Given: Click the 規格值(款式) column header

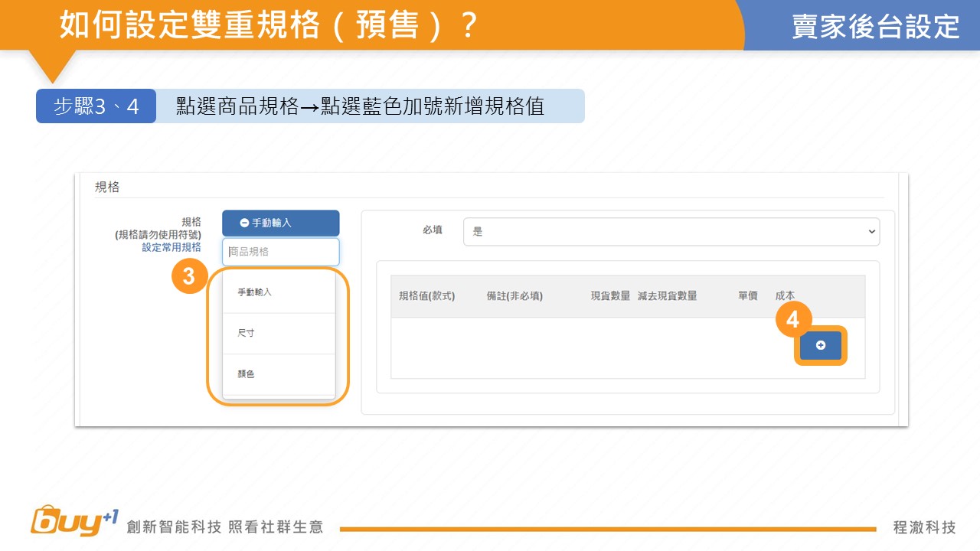Looking at the screenshot, I should point(427,296).
